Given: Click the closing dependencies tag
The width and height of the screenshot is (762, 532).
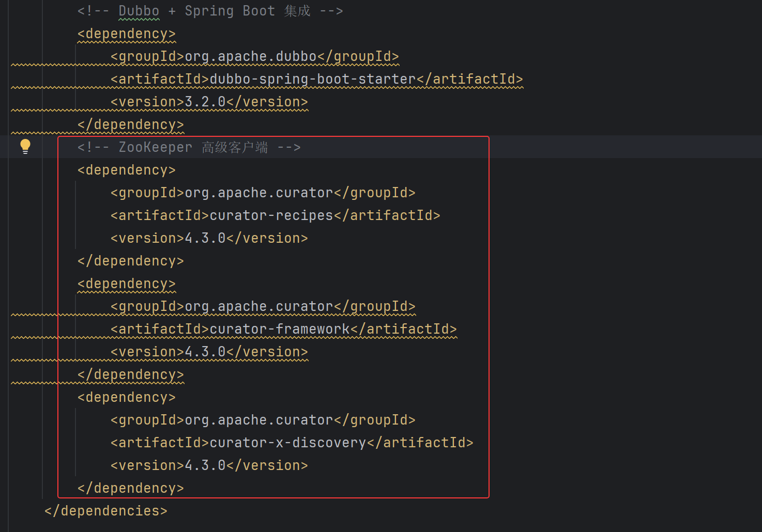Looking at the screenshot, I should click(x=105, y=510).
